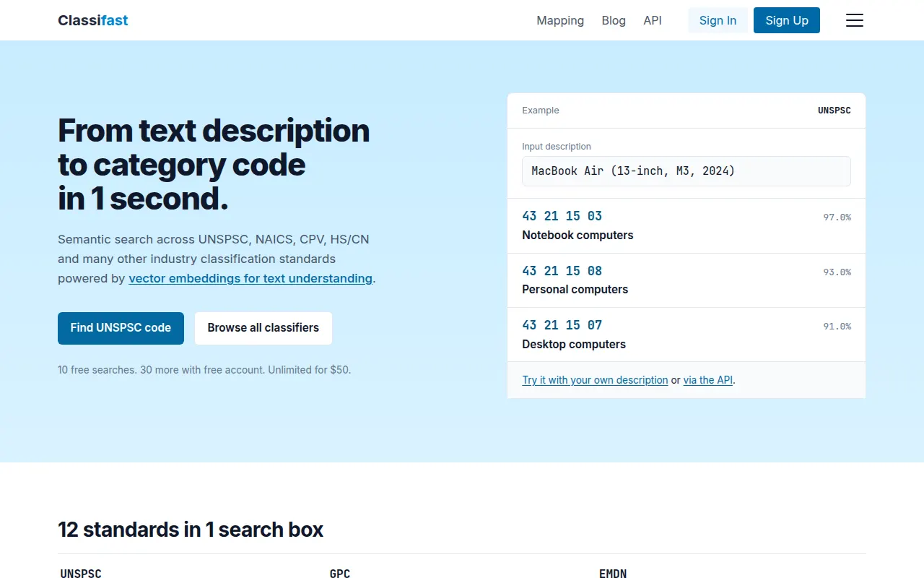
Task: Click the 12 standards in 1 search box heading
Action: click(191, 530)
